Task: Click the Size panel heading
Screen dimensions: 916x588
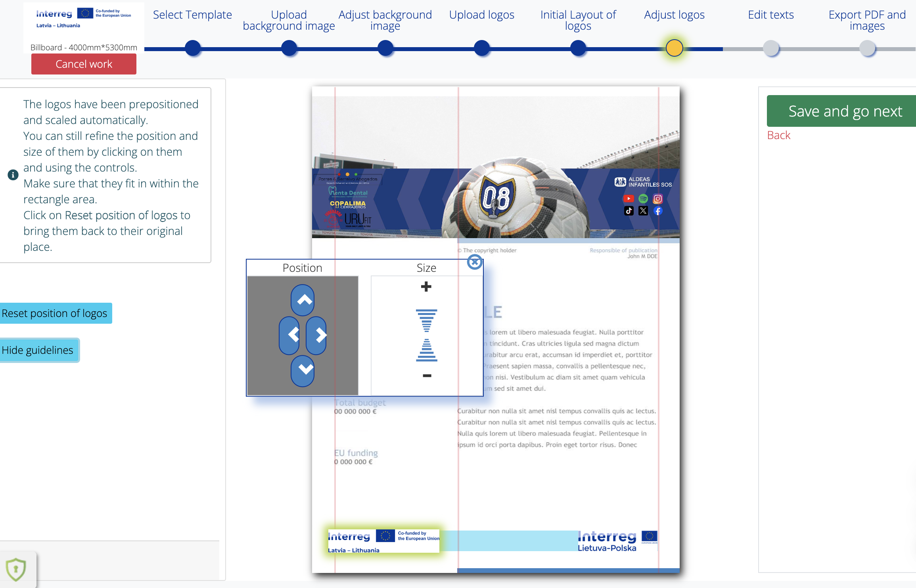Action: (x=426, y=268)
